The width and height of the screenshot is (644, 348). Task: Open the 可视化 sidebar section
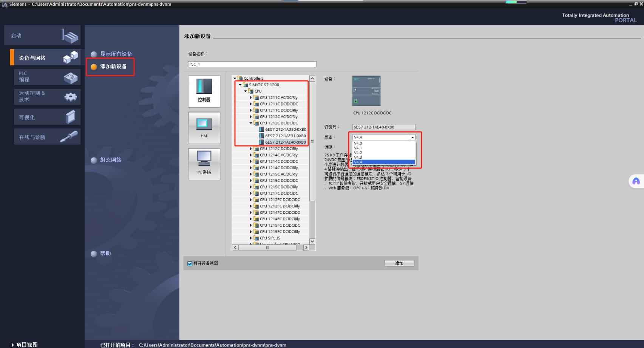(42, 117)
